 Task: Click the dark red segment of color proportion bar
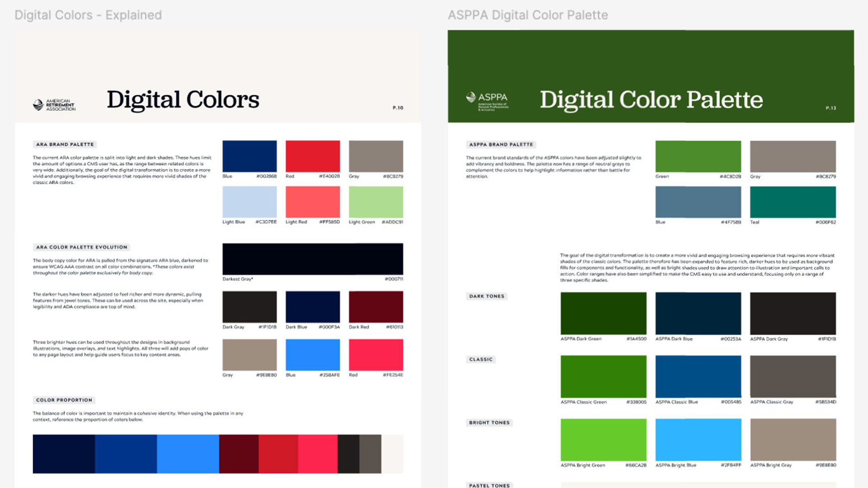(239, 454)
